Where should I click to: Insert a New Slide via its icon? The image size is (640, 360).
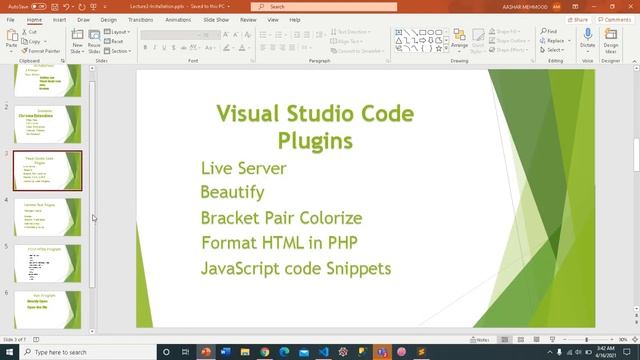click(77, 35)
